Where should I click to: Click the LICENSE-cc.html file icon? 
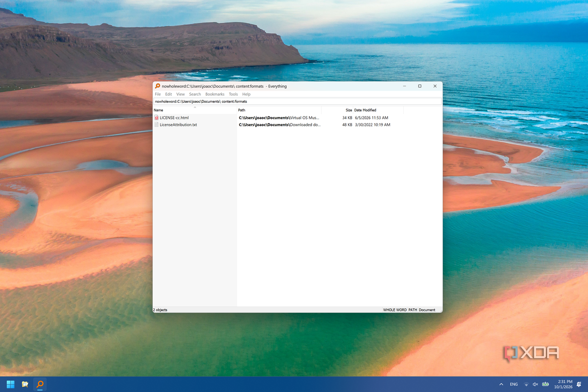(x=157, y=118)
